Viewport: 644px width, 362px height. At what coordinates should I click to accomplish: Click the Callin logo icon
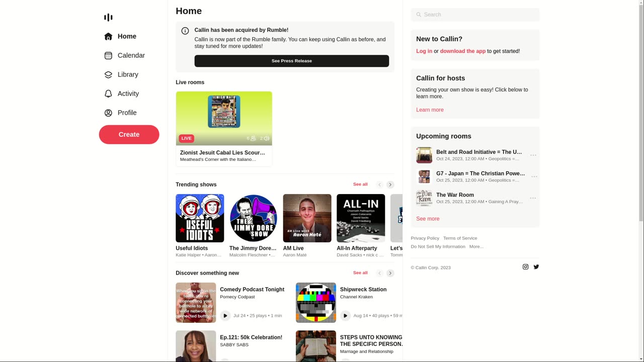(x=108, y=18)
